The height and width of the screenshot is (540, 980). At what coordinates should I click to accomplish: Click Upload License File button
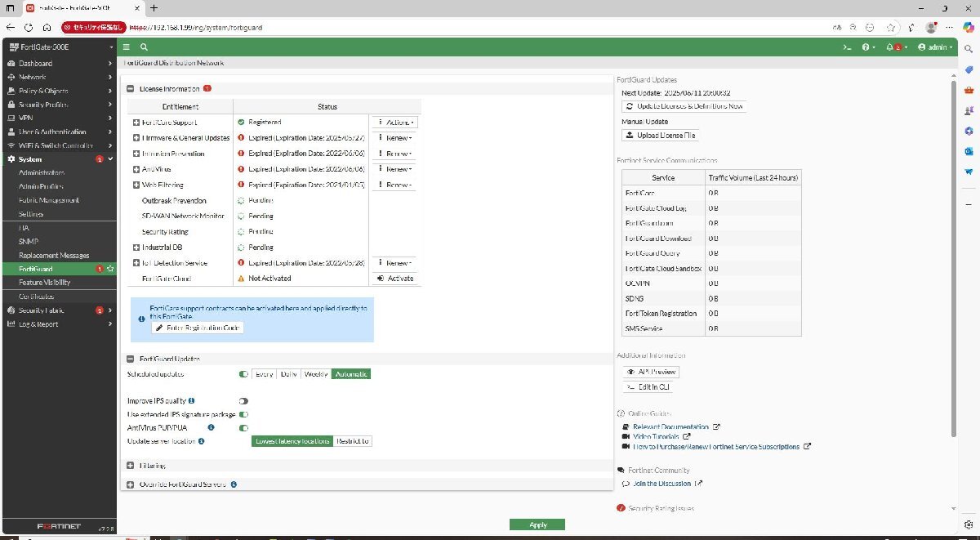(660, 136)
